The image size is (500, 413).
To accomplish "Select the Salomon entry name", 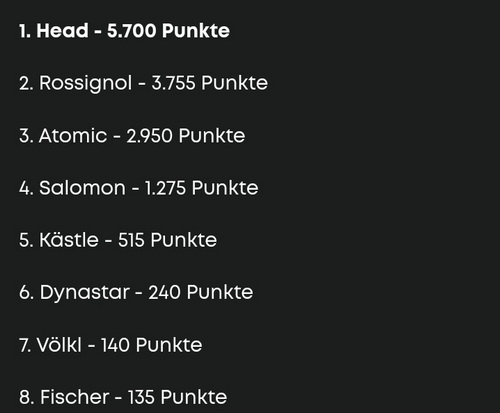I will tap(82, 188).
